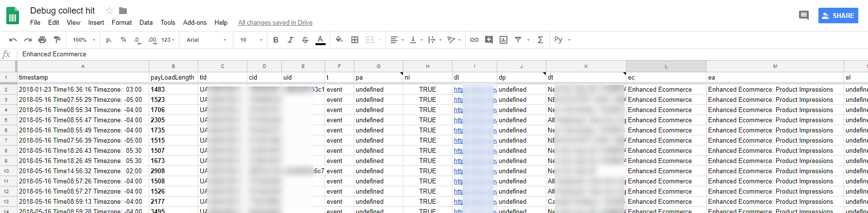Open the font size 10 dropdown

(251, 40)
